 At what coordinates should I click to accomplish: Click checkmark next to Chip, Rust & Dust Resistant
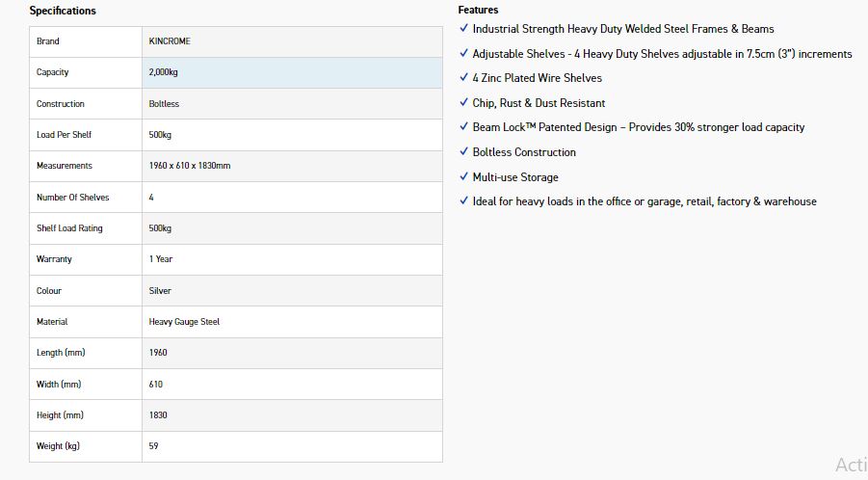click(464, 103)
